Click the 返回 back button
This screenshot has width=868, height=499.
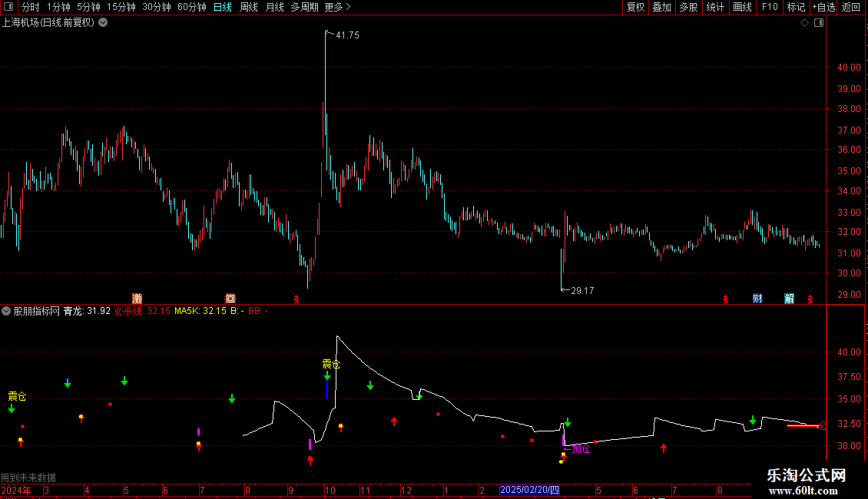(851, 7)
